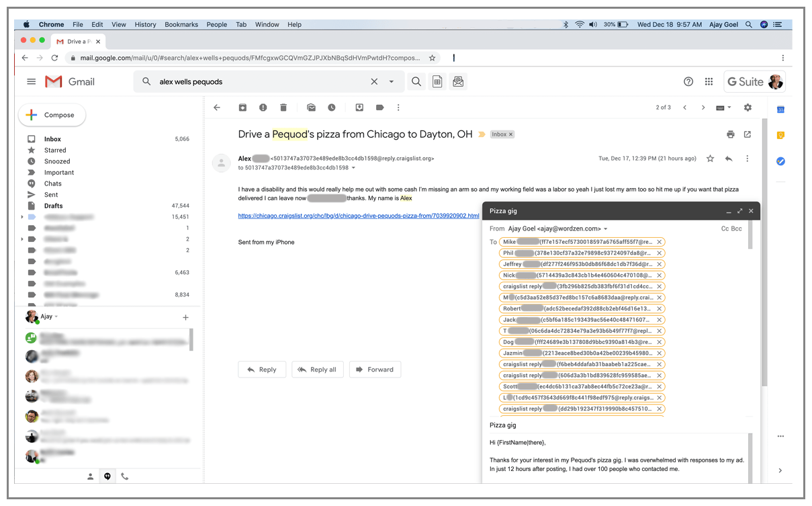Start a new chat with plus icon
The height and width of the screenshot is (506, 812).
pos(186,317)
